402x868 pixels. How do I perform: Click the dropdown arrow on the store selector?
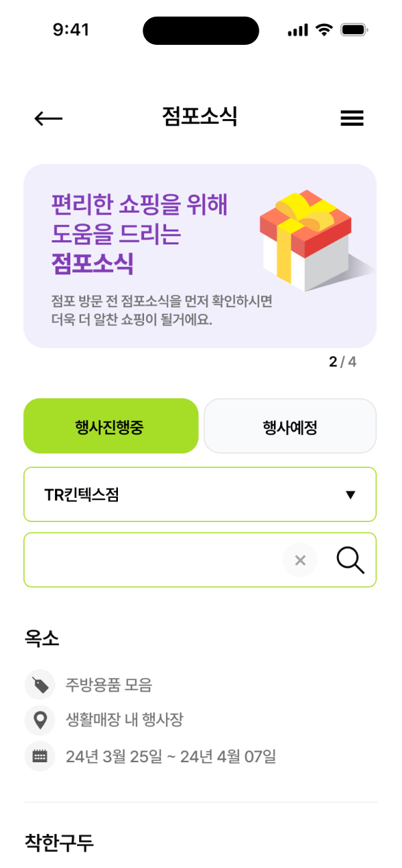350,495
